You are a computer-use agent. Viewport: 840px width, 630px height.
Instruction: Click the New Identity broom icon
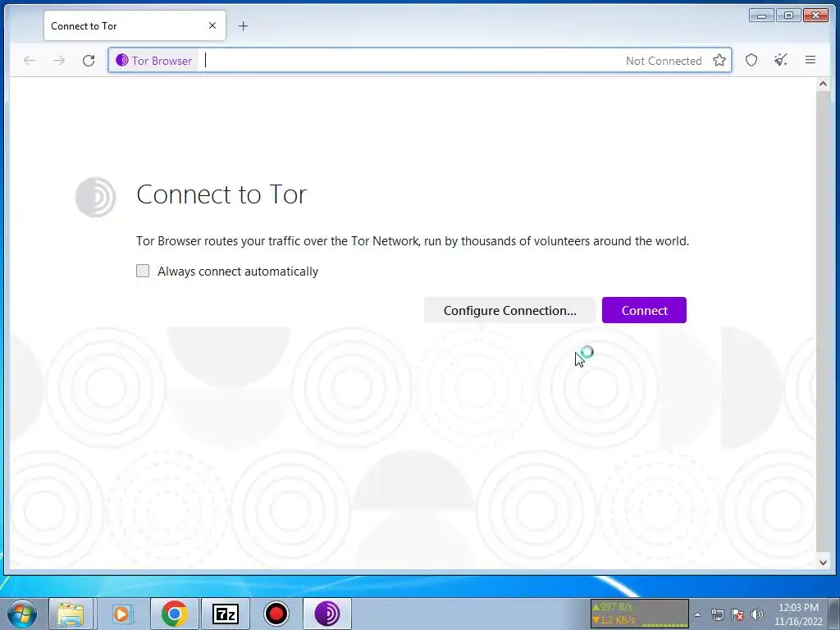(x=781, y=61)
